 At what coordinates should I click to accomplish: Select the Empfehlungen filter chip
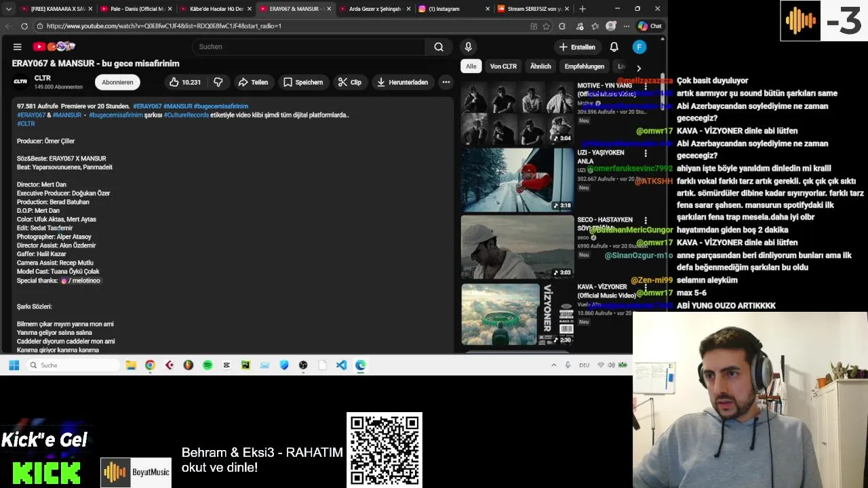[x=585, y=66]
